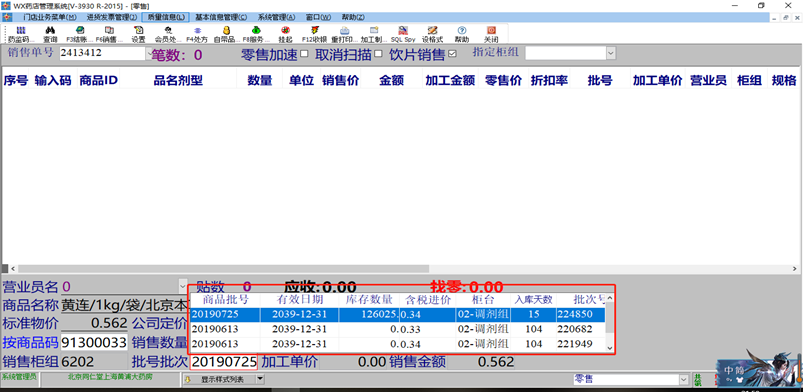Expand the 销售单号 dropdown

[149, 53]
